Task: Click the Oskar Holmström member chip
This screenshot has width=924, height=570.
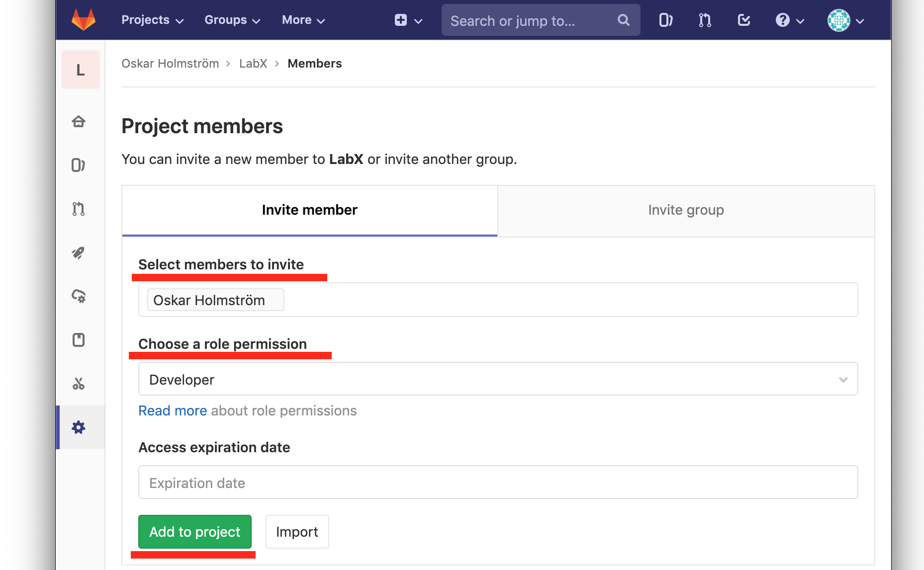Action: coord(215,300)
